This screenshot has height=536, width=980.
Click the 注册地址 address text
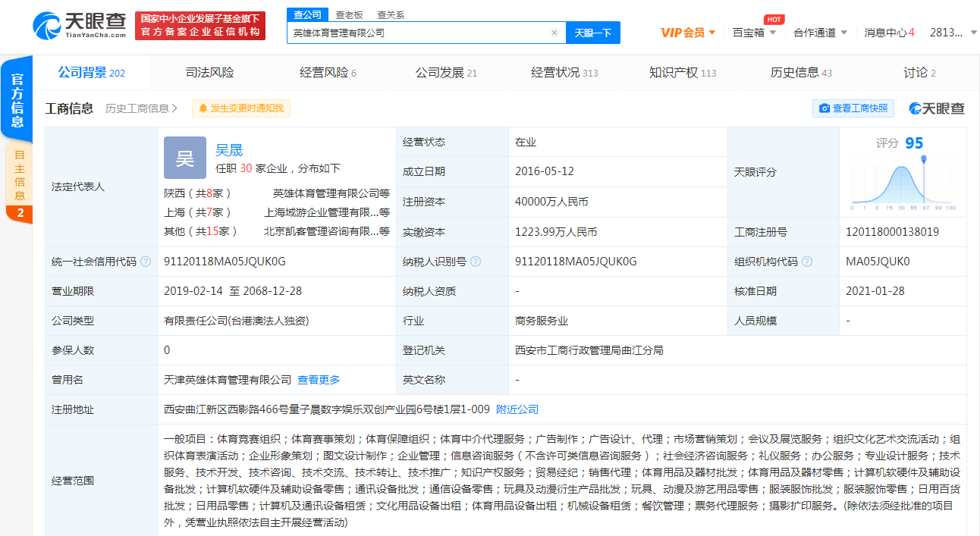(327, 409)
